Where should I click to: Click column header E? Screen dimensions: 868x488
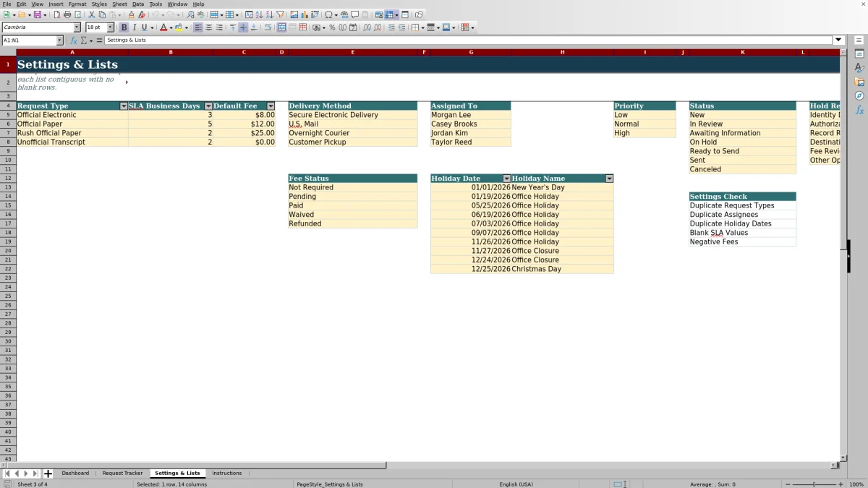coord(353,53)
